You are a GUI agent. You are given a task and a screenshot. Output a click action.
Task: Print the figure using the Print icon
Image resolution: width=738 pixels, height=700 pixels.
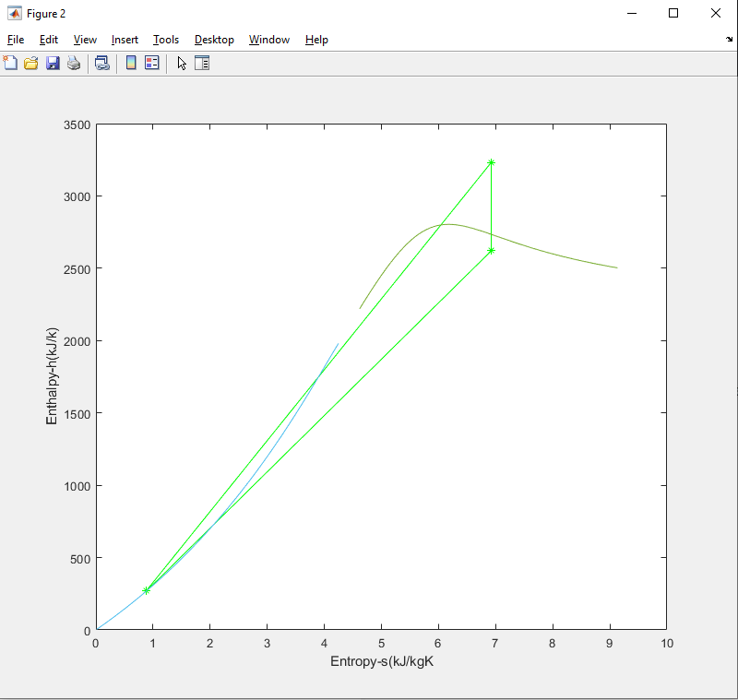[x=73, y=63]
